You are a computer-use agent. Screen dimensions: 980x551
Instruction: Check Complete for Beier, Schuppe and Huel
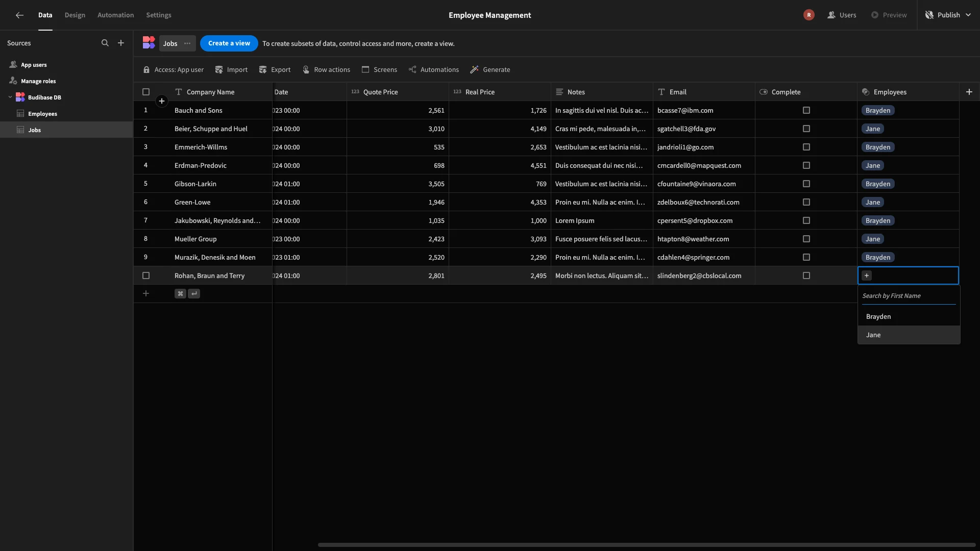[806, 129]
